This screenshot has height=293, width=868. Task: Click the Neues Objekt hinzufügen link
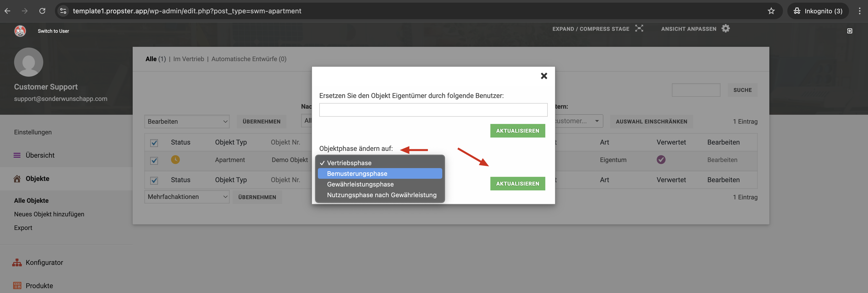49,214
